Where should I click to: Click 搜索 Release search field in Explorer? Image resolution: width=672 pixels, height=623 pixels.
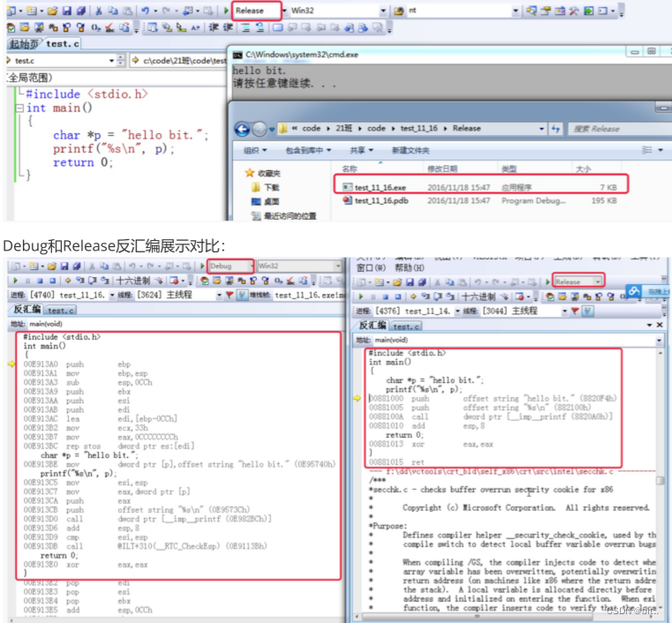pos(620,129)
